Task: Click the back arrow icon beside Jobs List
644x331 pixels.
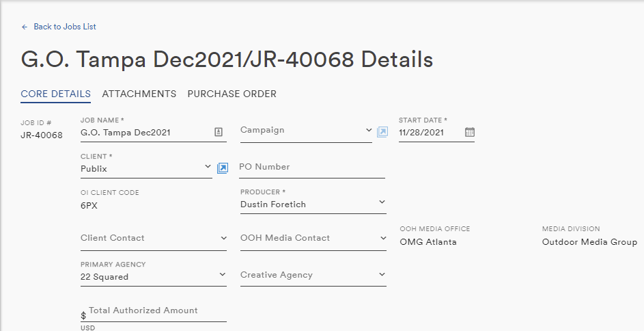Action: coord(25,27)
